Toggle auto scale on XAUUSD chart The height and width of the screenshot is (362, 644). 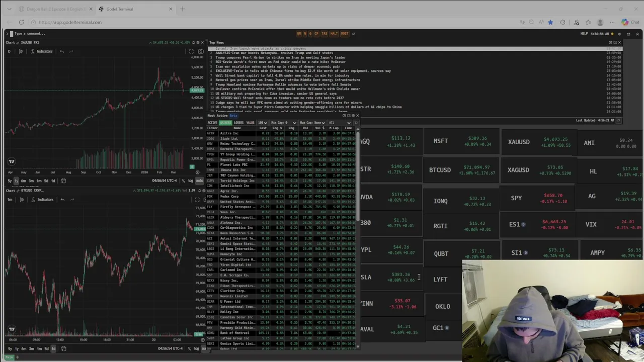coord(199,181)
